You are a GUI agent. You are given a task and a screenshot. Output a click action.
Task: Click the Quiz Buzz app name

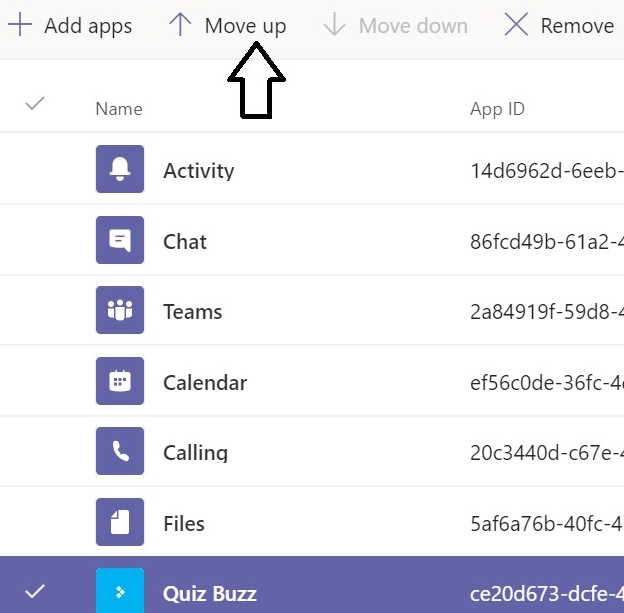210,593
